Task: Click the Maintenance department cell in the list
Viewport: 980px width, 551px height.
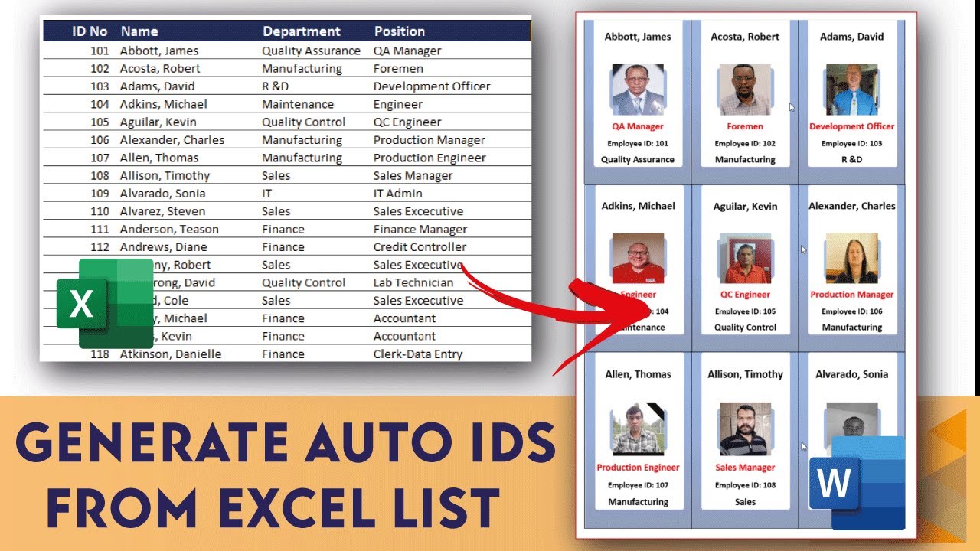Action: 298,104
